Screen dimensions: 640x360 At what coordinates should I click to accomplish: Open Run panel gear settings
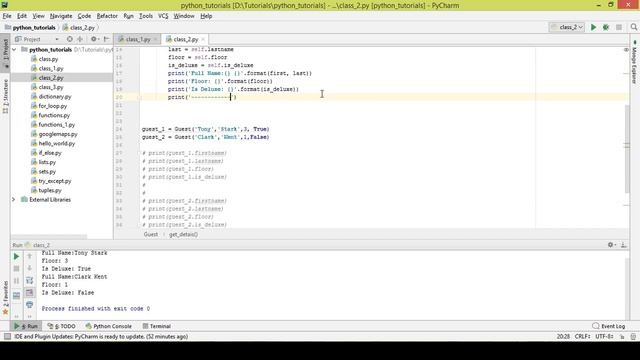click(611, 245)
